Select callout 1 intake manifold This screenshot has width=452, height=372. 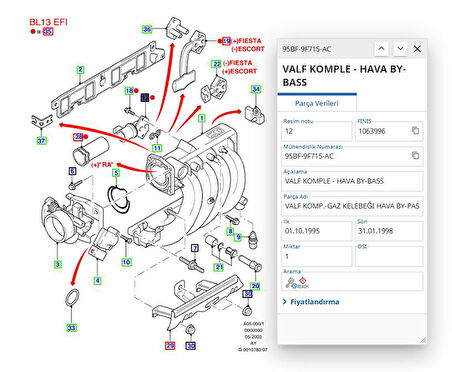(201, 118)
